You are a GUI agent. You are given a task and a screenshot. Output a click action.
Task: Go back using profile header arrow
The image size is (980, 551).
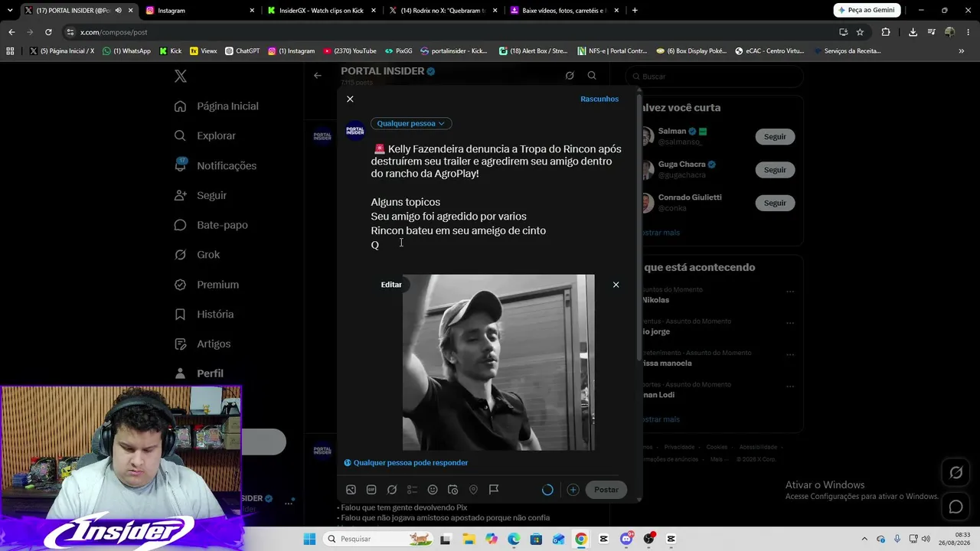click(318, 76)
